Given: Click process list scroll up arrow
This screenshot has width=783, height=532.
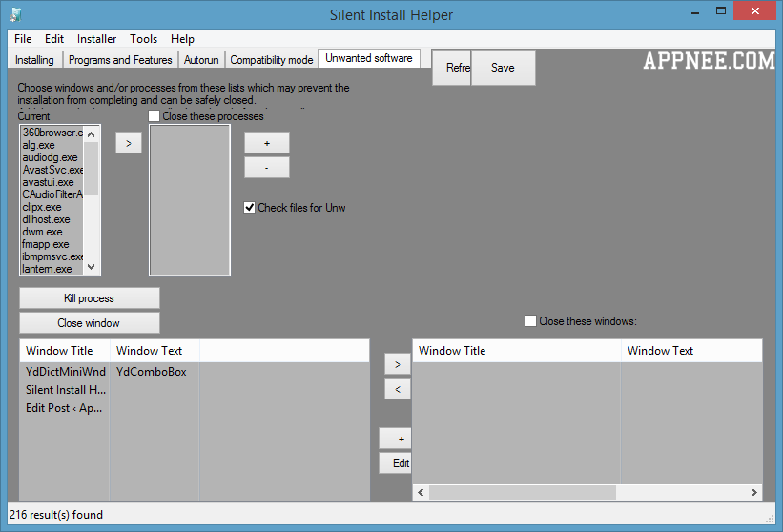Looking at the screenshot, I should (91, 134).
